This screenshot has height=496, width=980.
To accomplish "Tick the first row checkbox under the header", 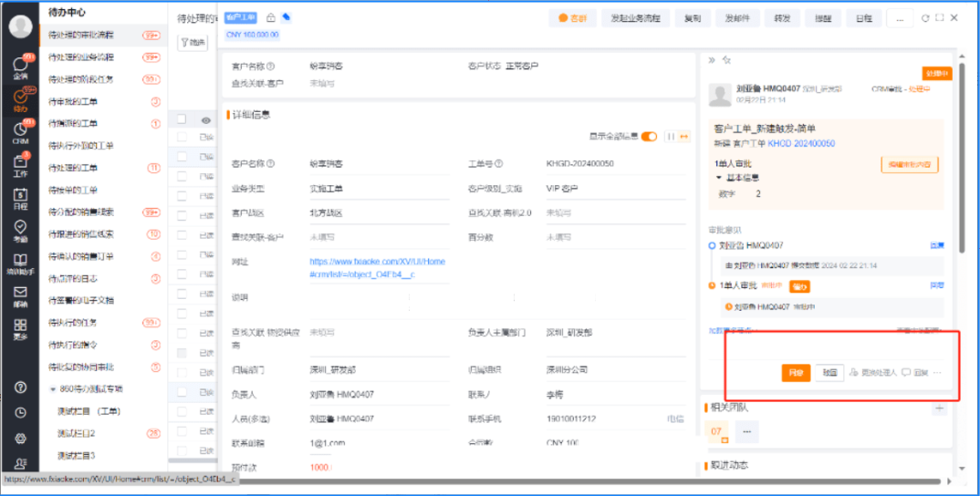I will [182, 137].
